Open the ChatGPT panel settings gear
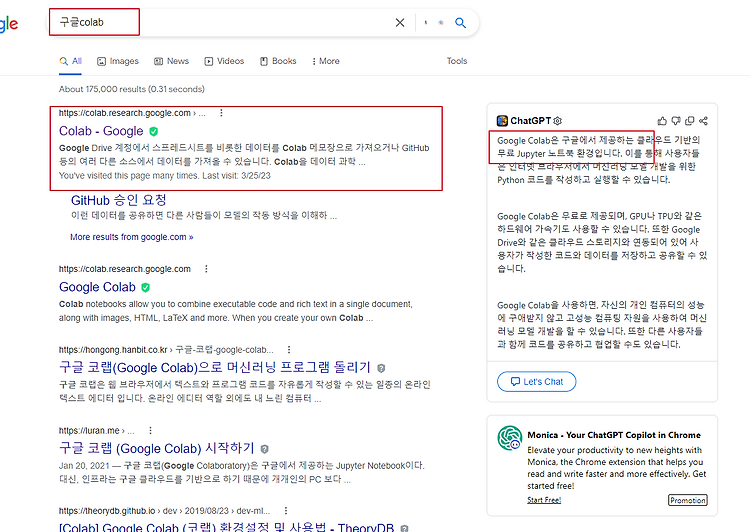750x532 pixels. click(558, 121)
